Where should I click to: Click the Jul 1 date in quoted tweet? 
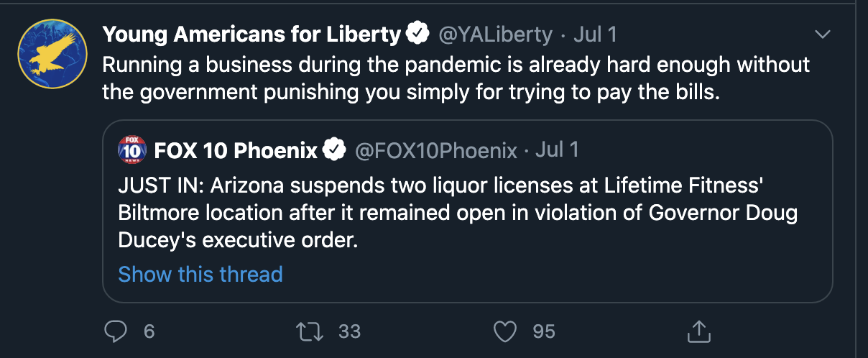point(557,150)
